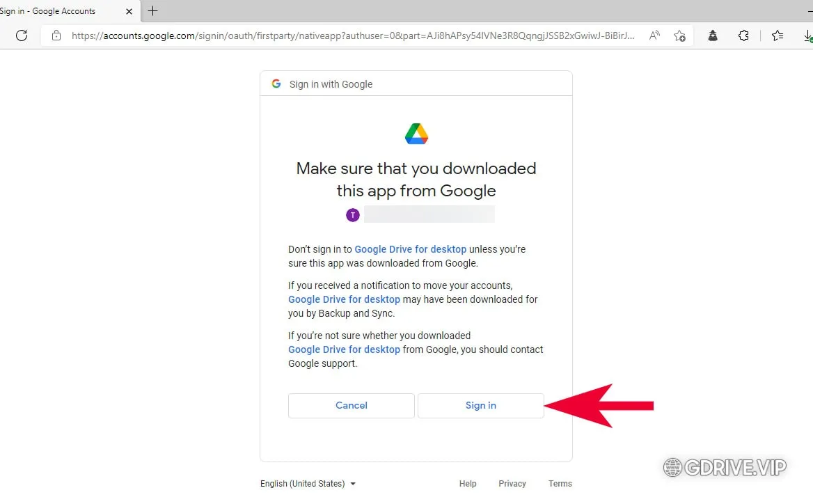Start Read aloud from the toolbar
Image resolution: width=813 pixels, height=504 pixels.
pos(654,36)
